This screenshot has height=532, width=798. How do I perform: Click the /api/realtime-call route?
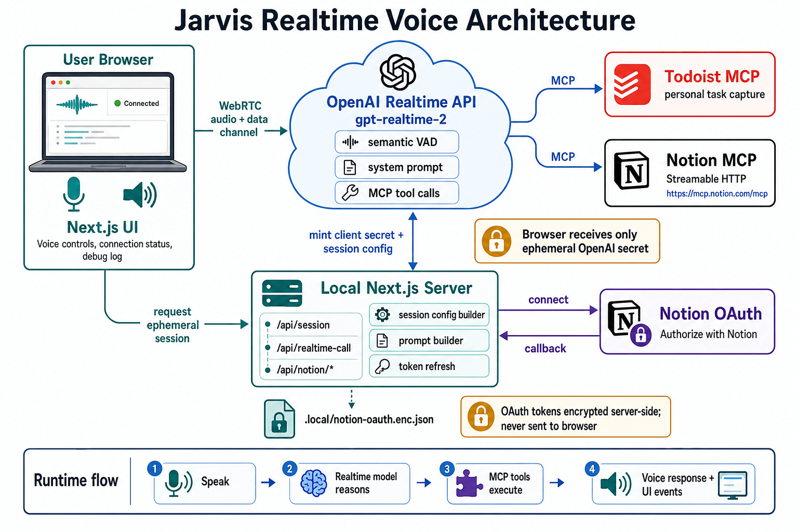point(314,348)
